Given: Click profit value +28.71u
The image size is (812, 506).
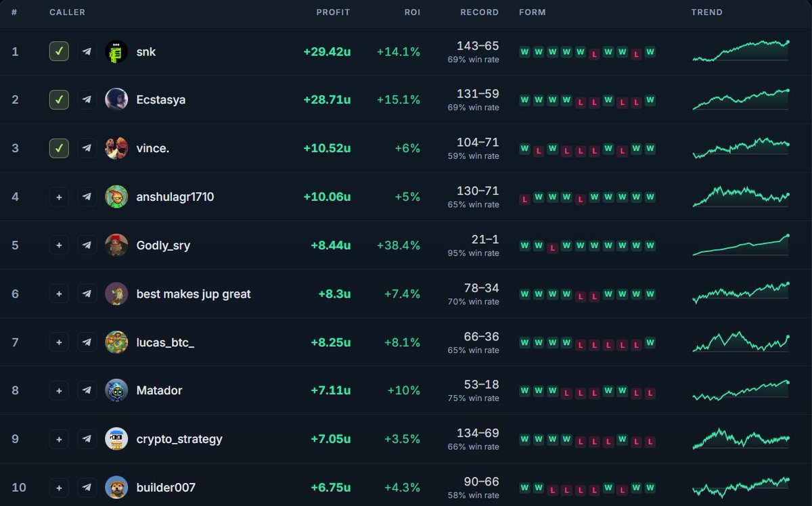Looking at the screenshot, I should pos(327,99).
